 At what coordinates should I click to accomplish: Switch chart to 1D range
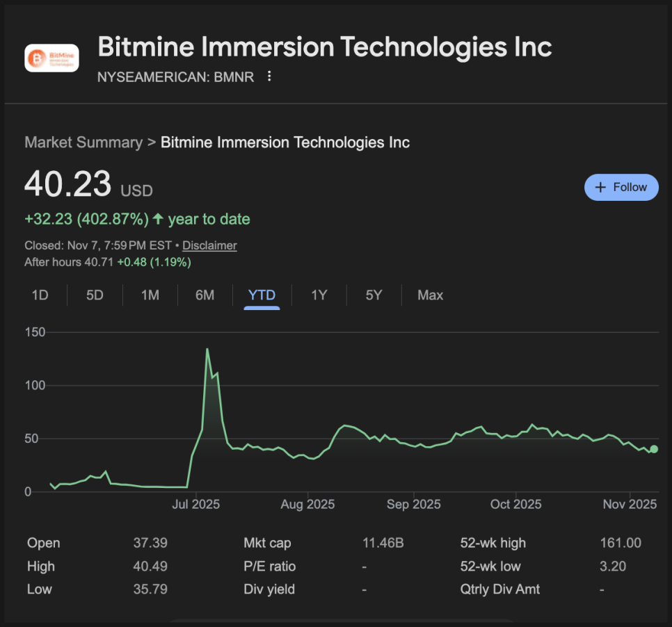[40, 295]
